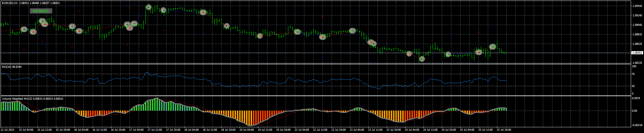Viewport: 644px width, 133px height.
Task: Click the 18 Jul 20:00 time label
Action: [228, 130]
